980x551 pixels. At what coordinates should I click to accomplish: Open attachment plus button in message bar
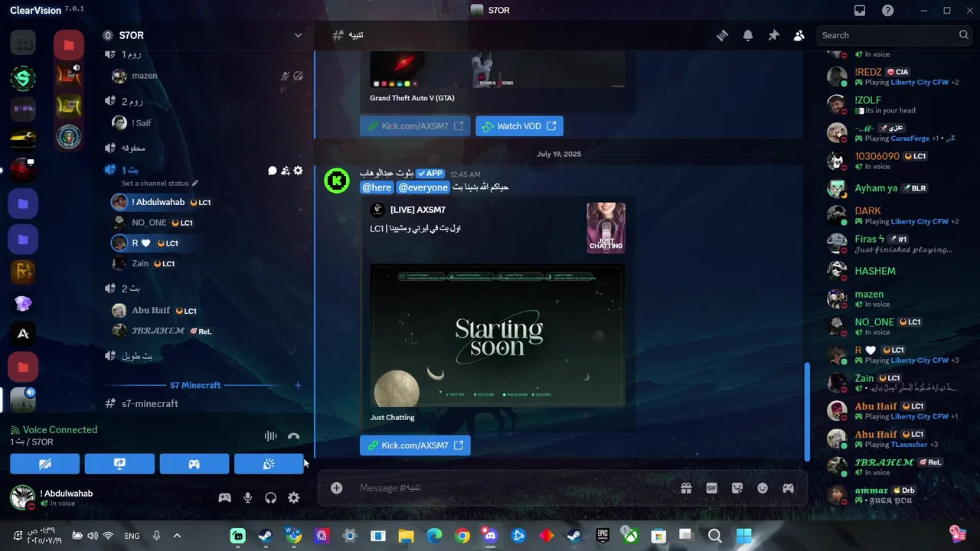click(x=336, y=488)
